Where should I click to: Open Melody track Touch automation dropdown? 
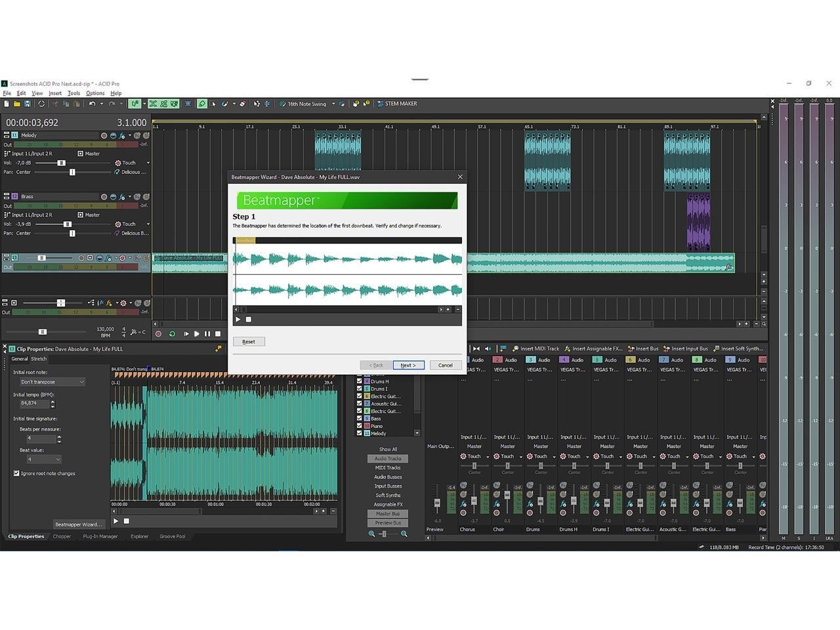tap(148, 163)
